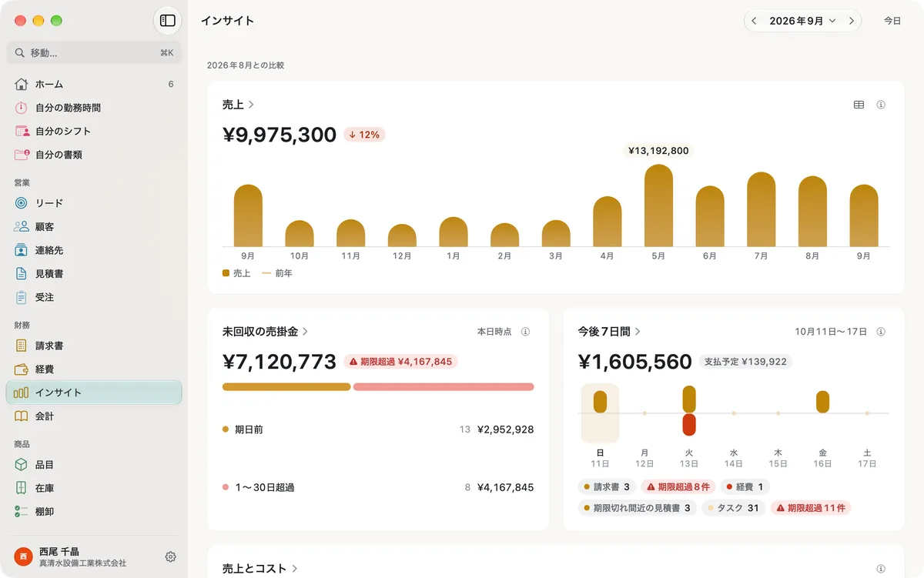Show table view icon in 売上 card
924x578 pixels.
coord(859,105)
